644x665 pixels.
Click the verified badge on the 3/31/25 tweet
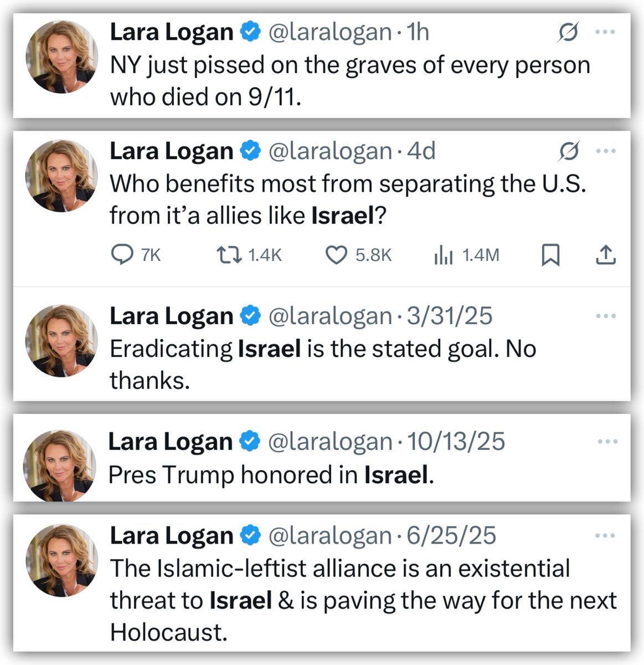(250, 316)
